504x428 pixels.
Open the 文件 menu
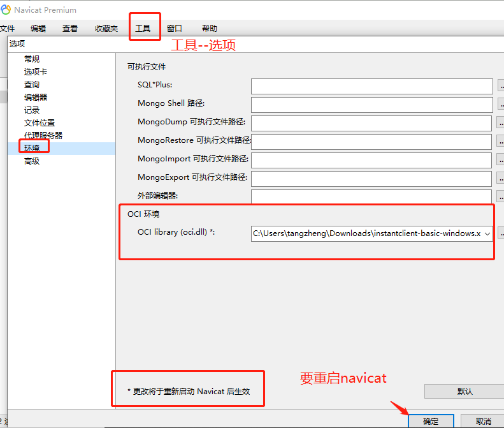7,29
